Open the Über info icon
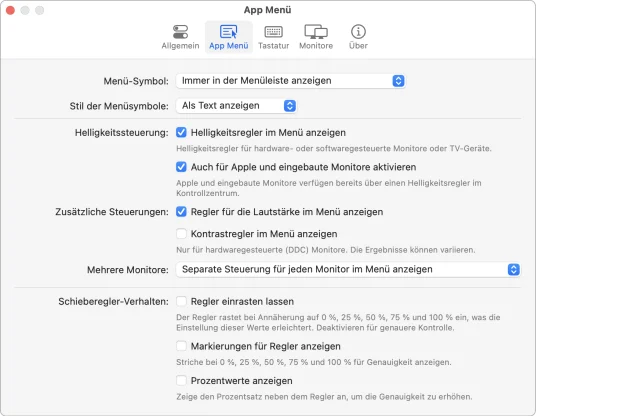Image resolution: width=640 pixels, height=416 pixels. (x=357, y=32)
